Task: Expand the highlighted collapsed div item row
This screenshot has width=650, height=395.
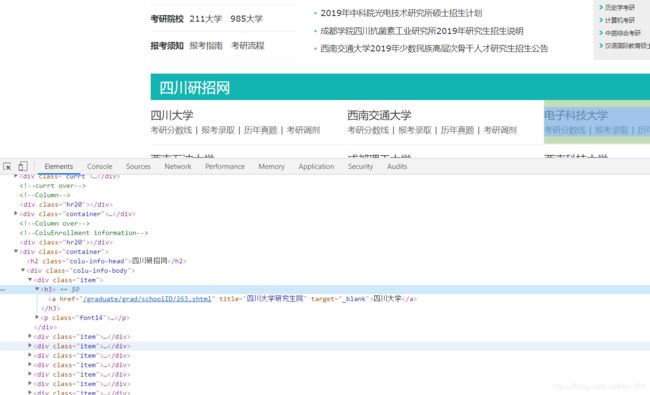Action: pos(30,346)
